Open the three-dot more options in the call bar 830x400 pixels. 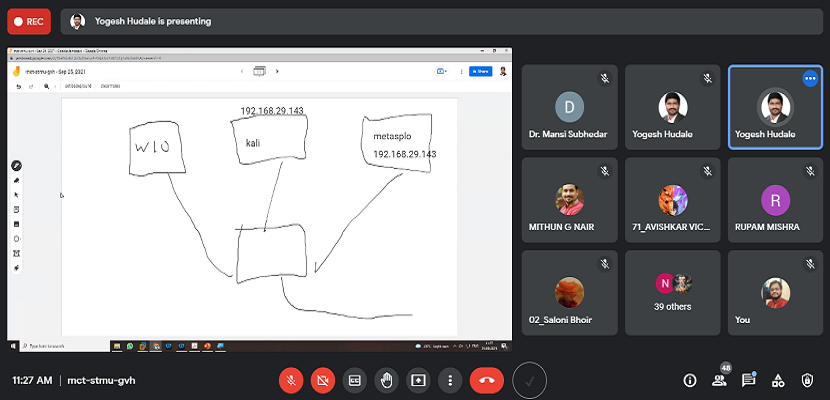(450, 380)
